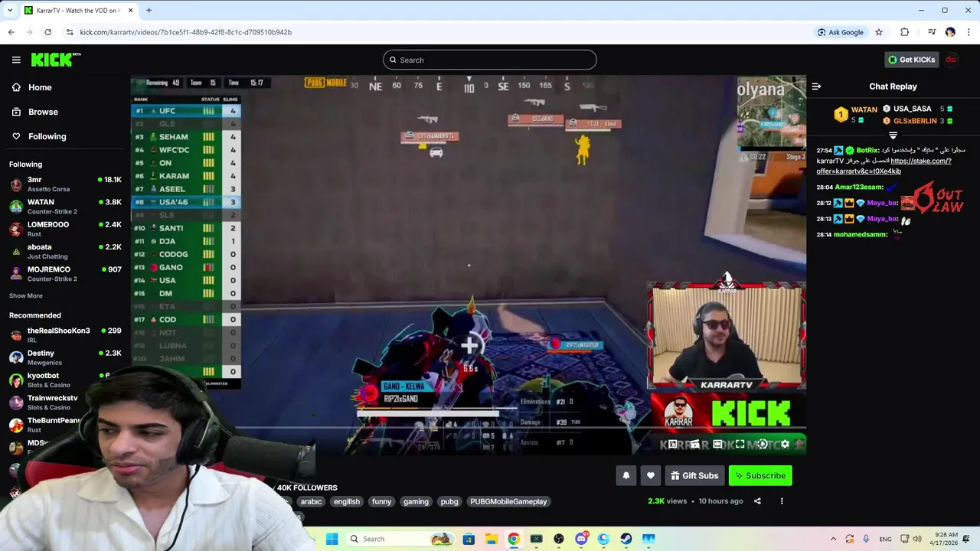Open video player settings gear

pyautogui.click(x=785, y=444)
